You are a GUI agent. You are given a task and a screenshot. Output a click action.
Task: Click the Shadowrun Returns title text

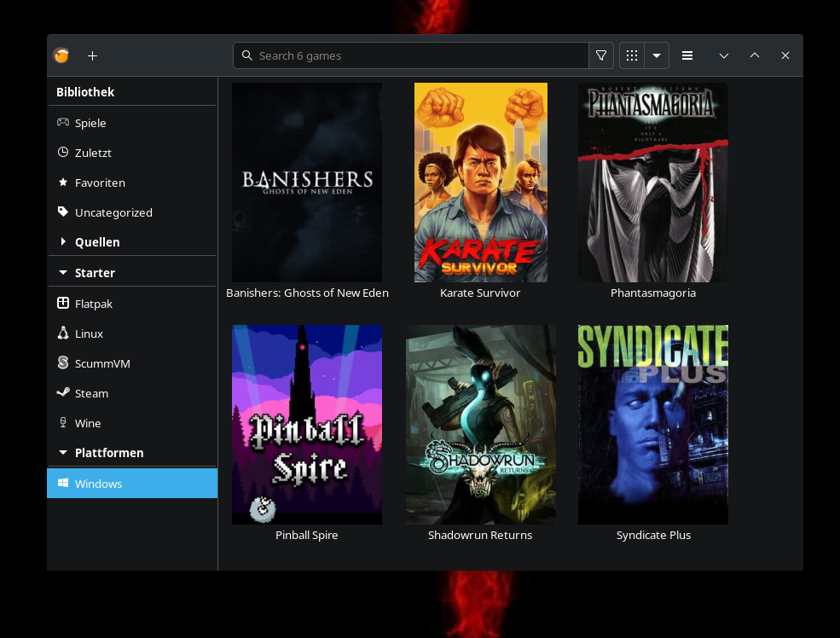coord(480,535)
